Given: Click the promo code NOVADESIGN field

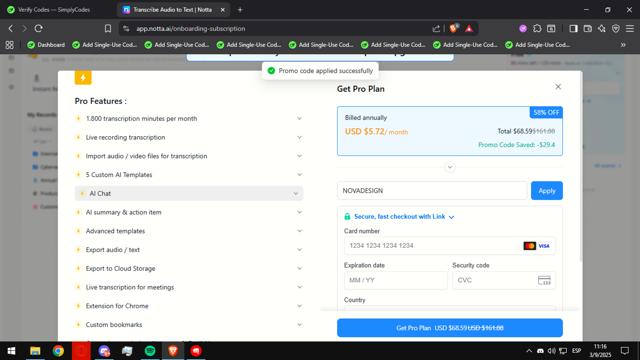Looking at the screenshot, I should 432,191.
